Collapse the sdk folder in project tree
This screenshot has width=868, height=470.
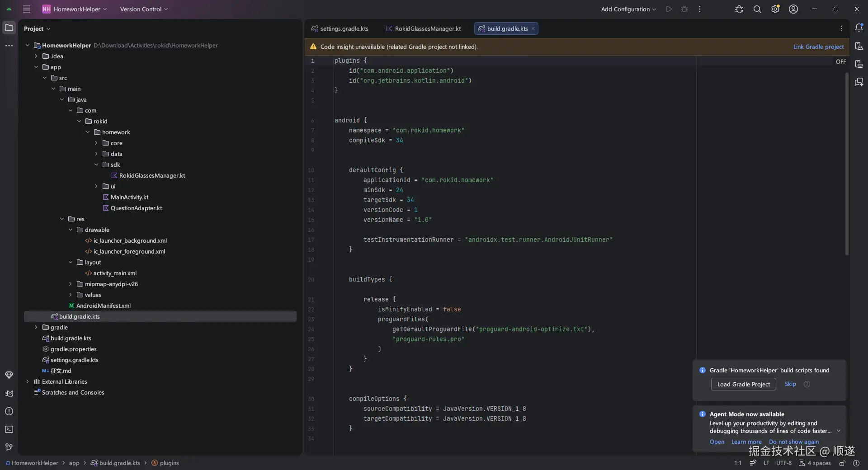(x=96, y=165)
